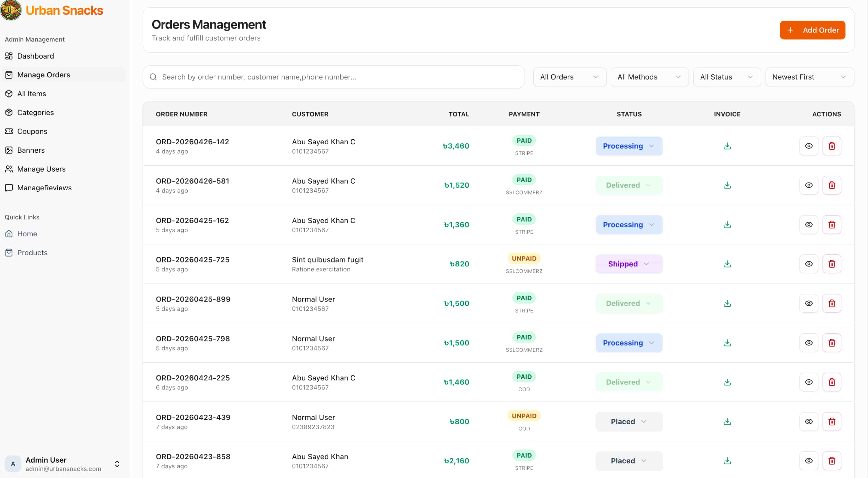This screenshot has height=478, width=868.
Task: Download invoice for order ORD-20260424-225
Action: tap(727, 382)
